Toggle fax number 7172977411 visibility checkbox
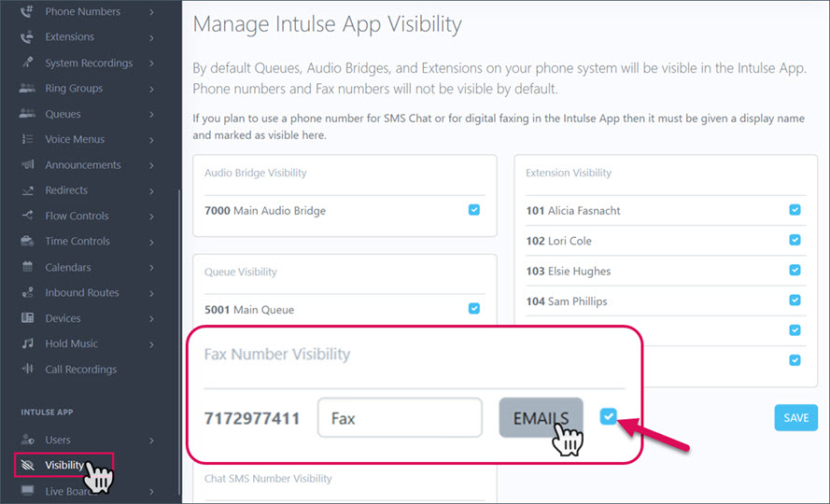 click(x=608, y=416)
